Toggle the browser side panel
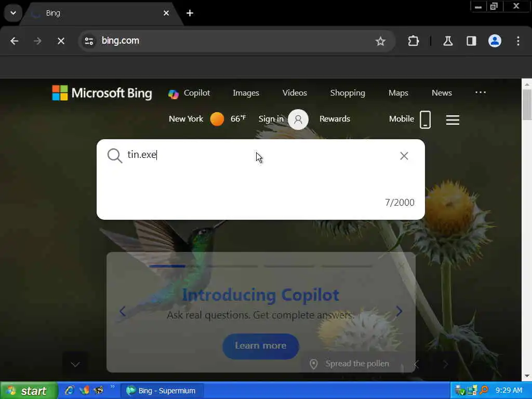The image size is (532, 399). click(471, 41)
